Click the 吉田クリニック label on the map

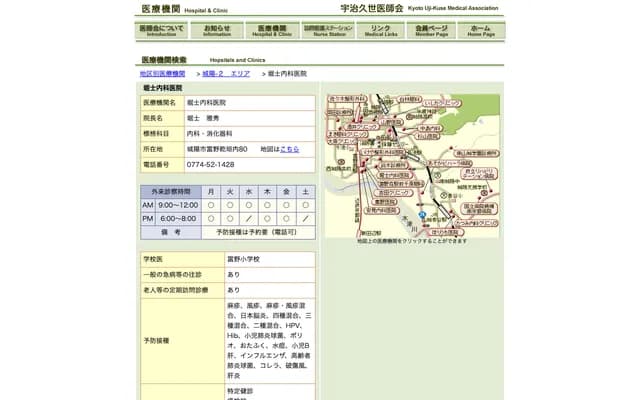click(393, 193)
